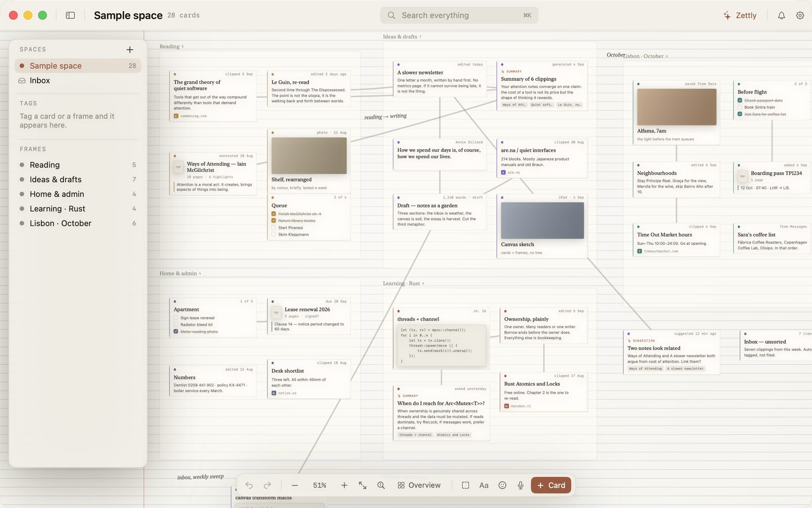
Task: Select Learning · Rust frame in sidebar
Action: [x=78, y=209]
